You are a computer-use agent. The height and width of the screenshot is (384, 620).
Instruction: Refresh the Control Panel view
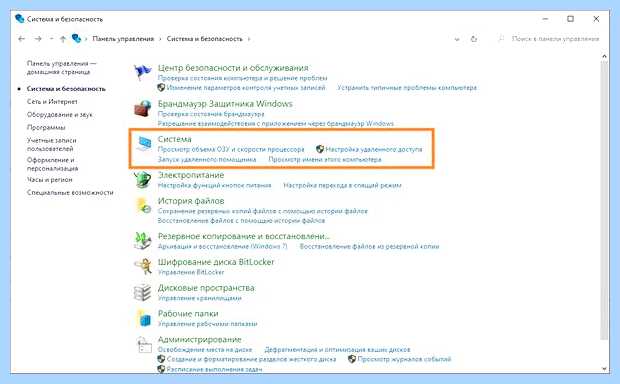474,39
